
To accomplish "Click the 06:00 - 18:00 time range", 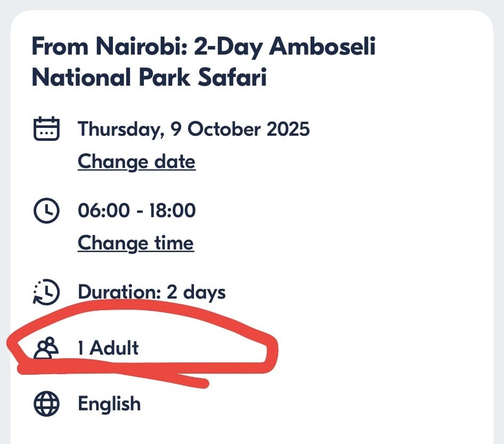I will pyautogui.click(x=136, y=211).
